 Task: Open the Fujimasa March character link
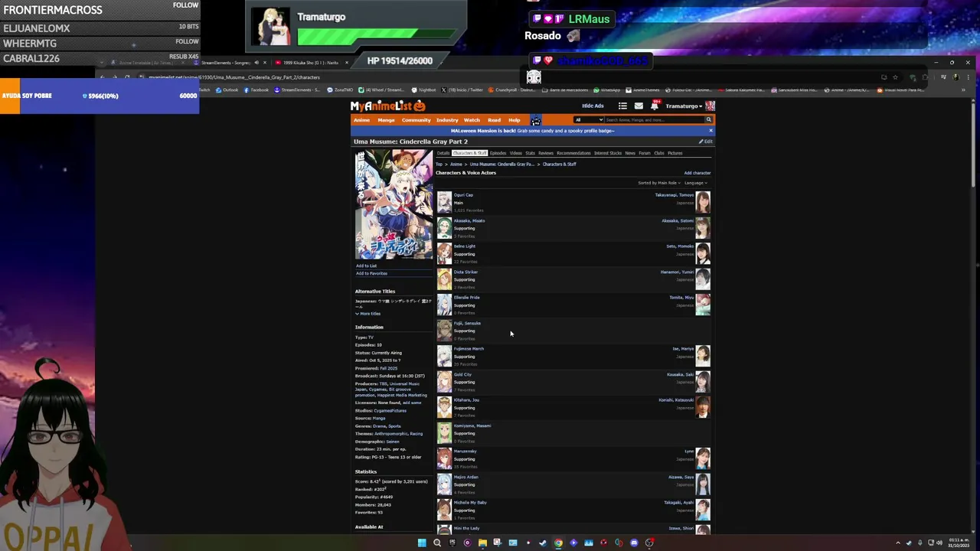(469, 349)
